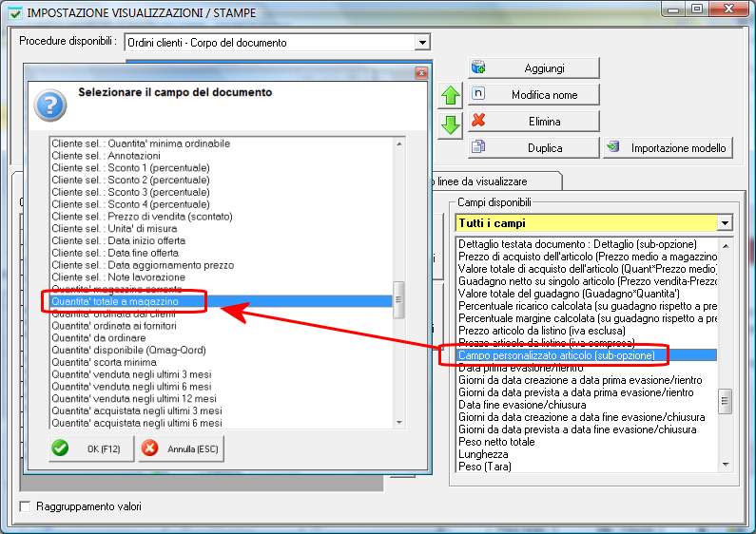Select 'Peso netto totale' field
Image resolution: width=756 pixels, height=534 pixels.
(587, 442)
